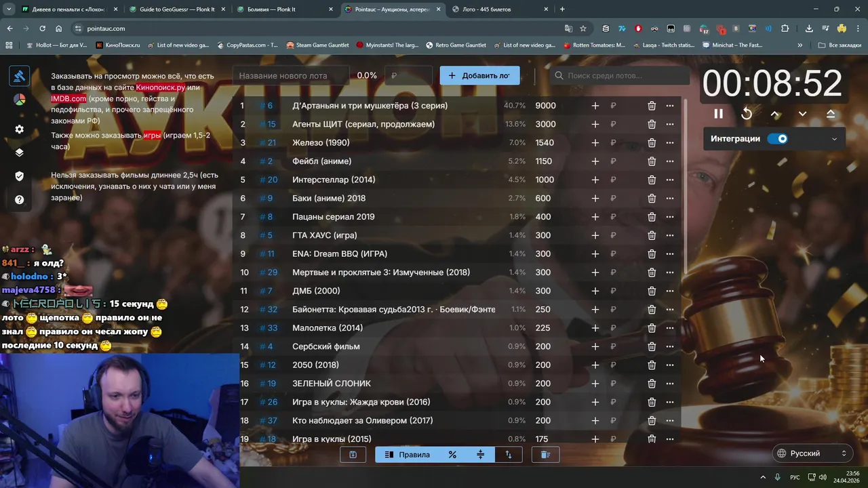Switch to the Боливия — Plonk It tab
This screenshot has width=868, height=488.
285,9
